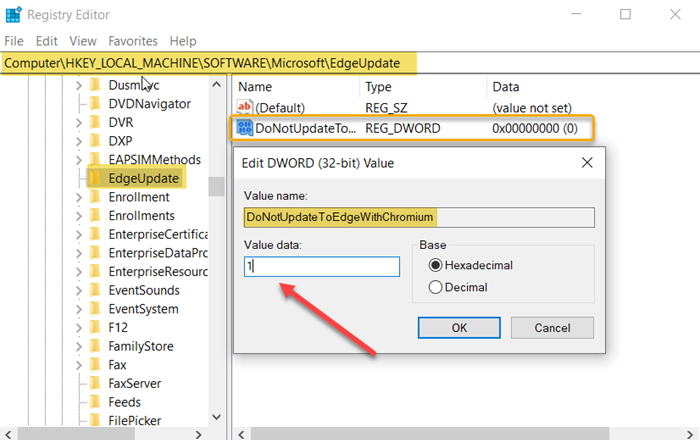Click the DVDNavigator folder icon
This screenshot has height=440, width=700.
(x=95, y=104)
